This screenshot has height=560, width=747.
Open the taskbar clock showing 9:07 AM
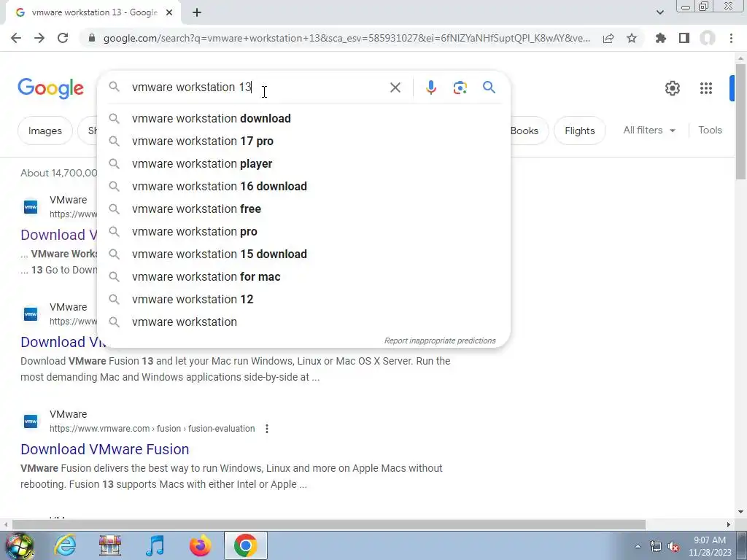(709, 546)
